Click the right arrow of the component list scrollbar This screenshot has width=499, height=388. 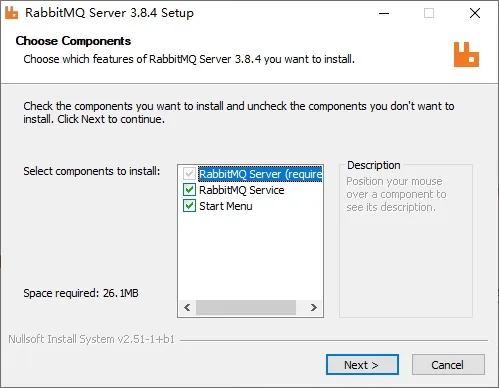coord(313,307)
